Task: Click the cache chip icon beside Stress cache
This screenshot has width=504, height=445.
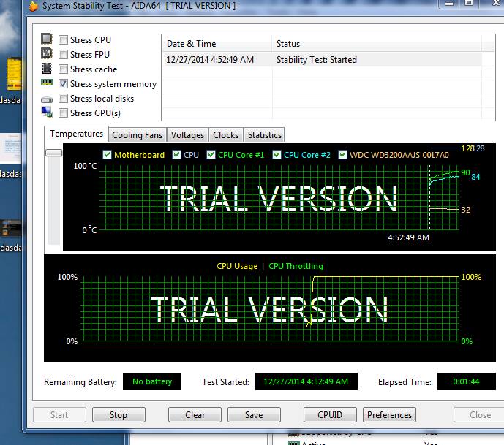Action: coord(47,68)
